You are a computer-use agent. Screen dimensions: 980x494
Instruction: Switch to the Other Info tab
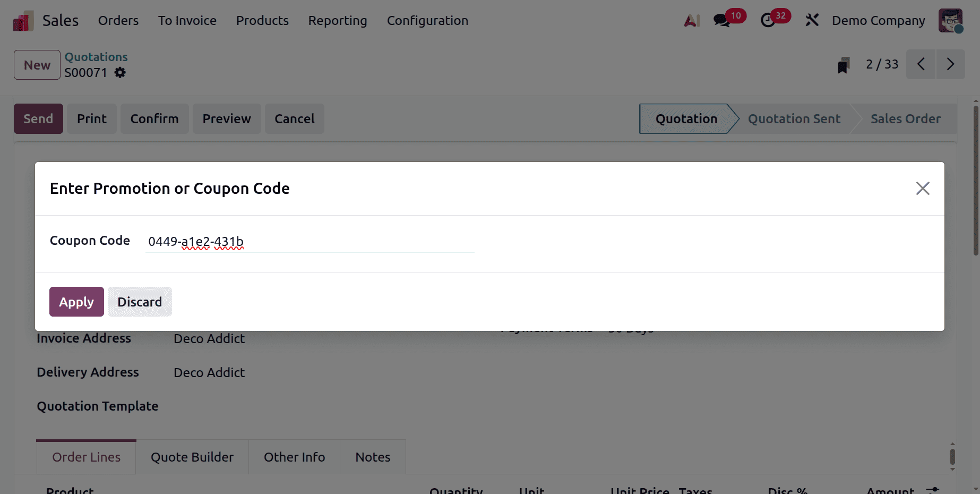click(295, 457)
